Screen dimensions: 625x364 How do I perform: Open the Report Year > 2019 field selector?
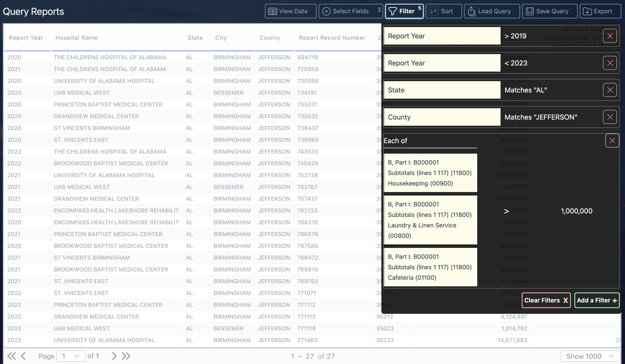(x=442, y=36)
